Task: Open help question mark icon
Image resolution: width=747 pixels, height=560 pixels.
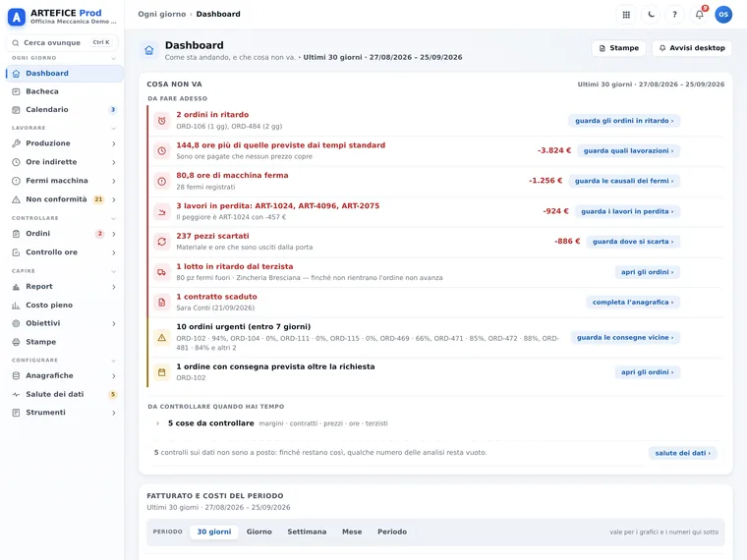Action: point(674,15)
